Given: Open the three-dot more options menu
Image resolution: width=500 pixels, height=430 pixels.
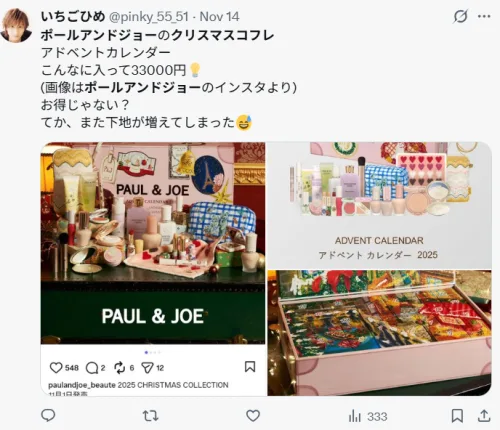Looking at the screenshot, I should pos(484,16).
